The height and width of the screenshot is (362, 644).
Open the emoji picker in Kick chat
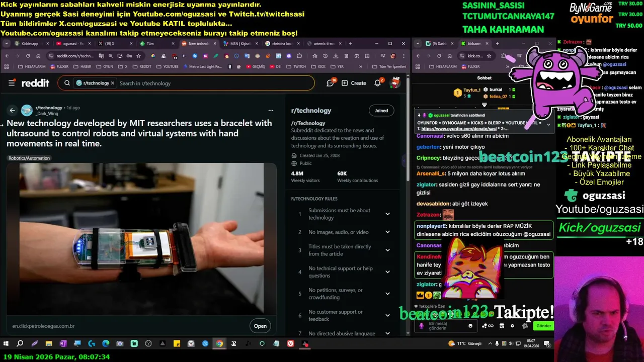(x=470, y=326)
